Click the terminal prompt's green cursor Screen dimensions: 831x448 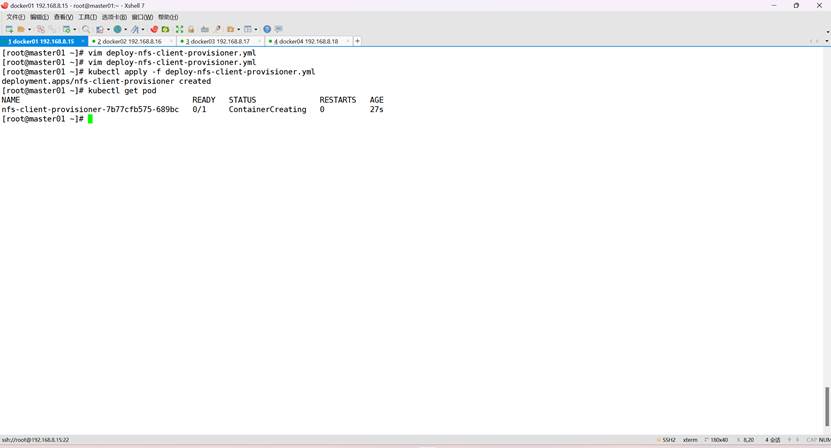click(x=90, y=119)
